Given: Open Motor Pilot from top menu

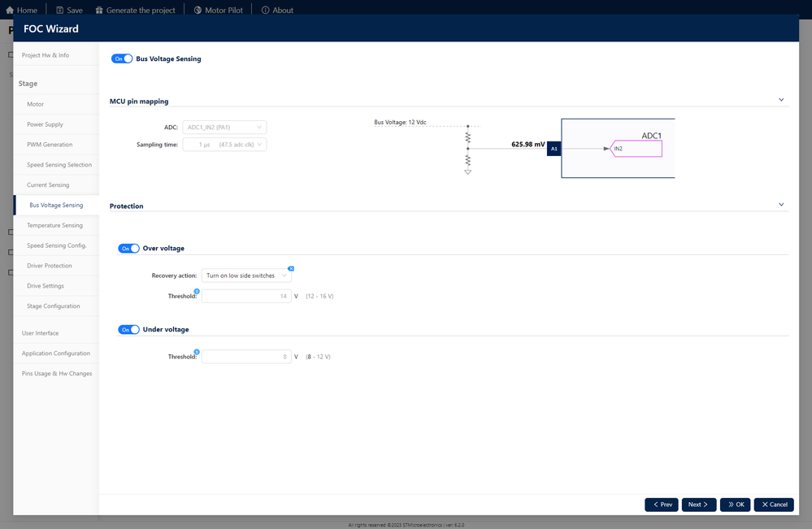Looking at the screenshot, I should 218,11.
